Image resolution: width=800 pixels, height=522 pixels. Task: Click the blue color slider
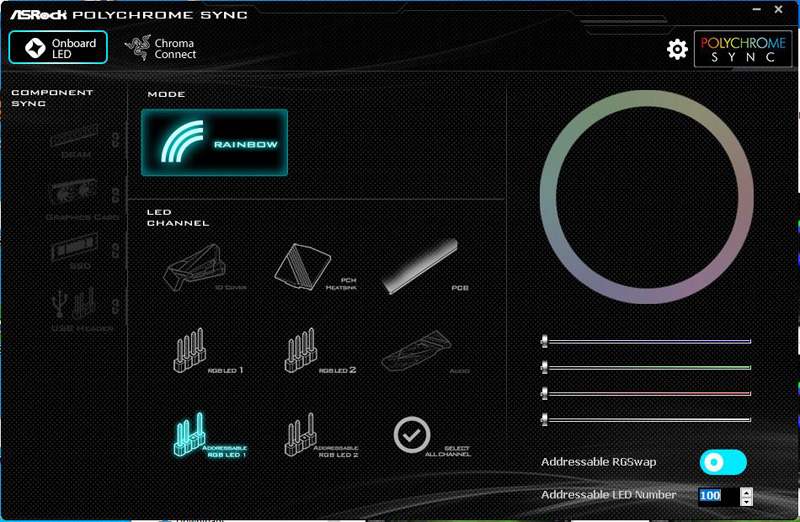pos(646,341)
